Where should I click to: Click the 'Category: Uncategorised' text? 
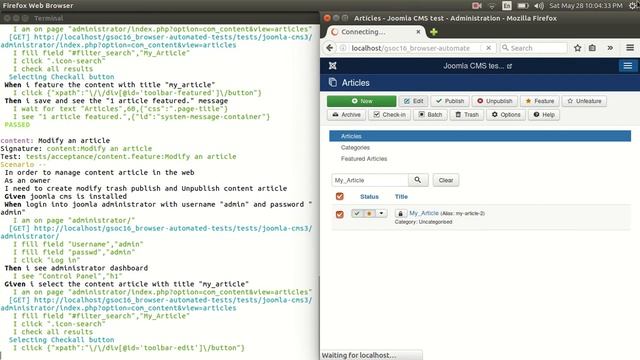(x=423, y=222)
